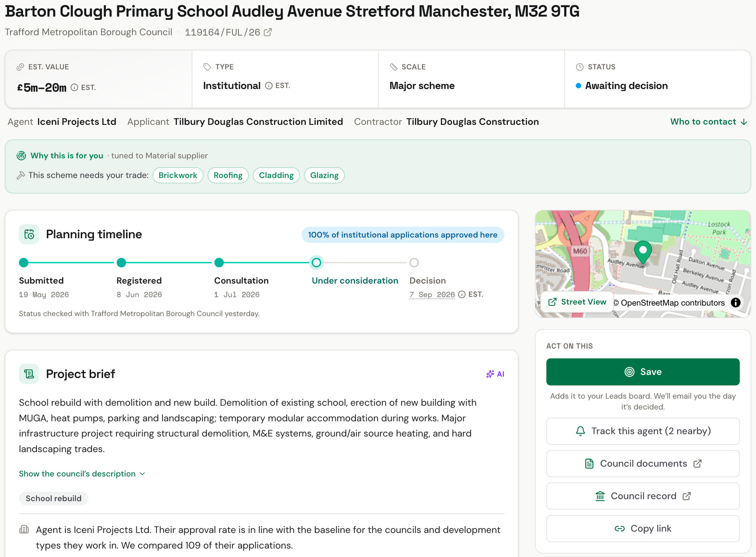Image resolution: width=756 pixels, height=557 pixels.
Task: Click the School rebuild tag
Action: (x=54, y=498)
